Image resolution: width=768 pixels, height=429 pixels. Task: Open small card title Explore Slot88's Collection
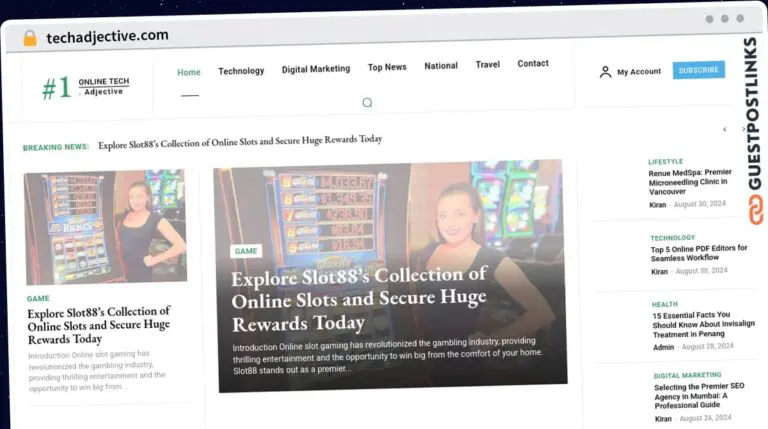click(x=99, y=325)
